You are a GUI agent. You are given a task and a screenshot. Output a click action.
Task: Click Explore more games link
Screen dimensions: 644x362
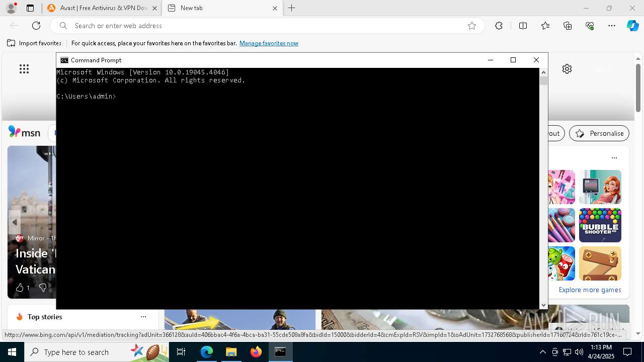590,290
